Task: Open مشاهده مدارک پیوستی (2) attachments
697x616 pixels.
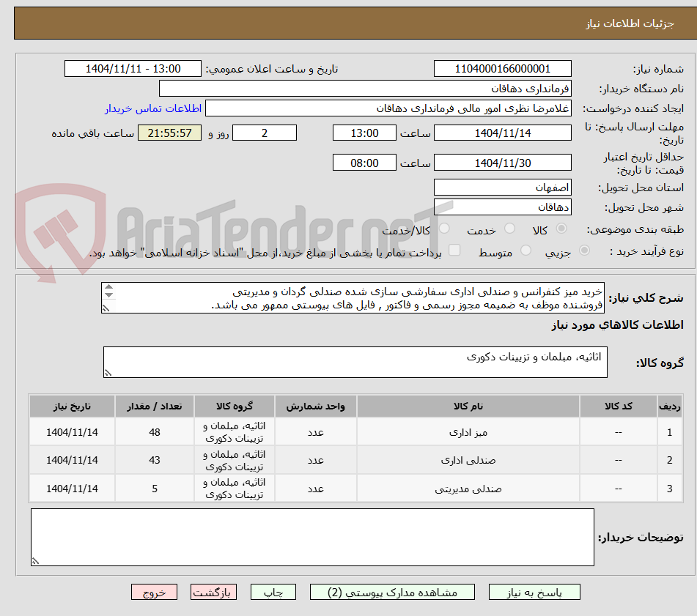Action: 392,592
